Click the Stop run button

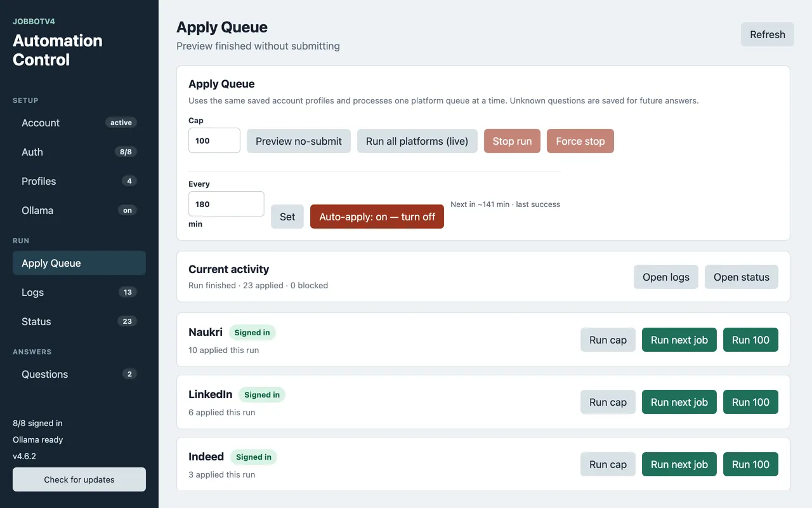click(513, 141)
